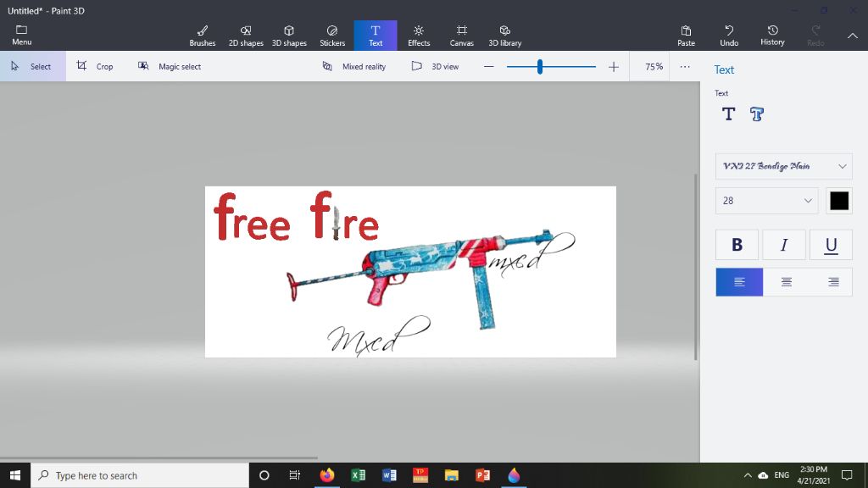This screenshot has width=868, height=488.
Task: Open the History panel
Action: [x=772, y=36]
